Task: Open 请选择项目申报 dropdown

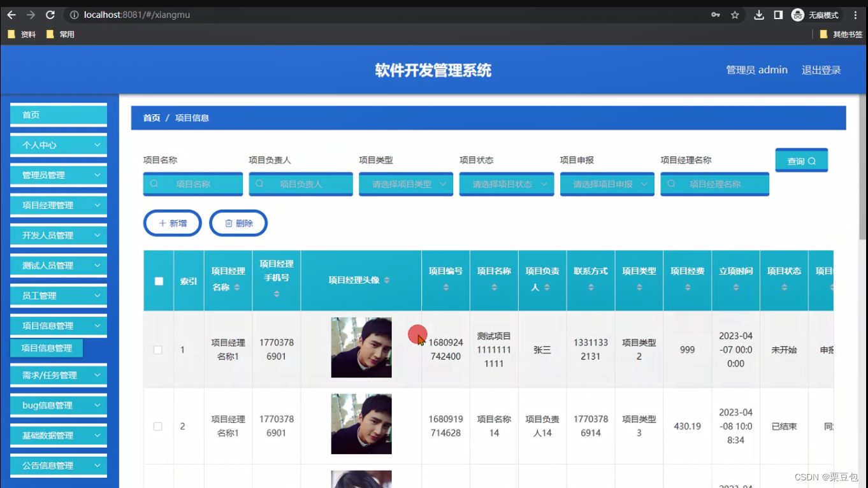Action: [607, 184]
